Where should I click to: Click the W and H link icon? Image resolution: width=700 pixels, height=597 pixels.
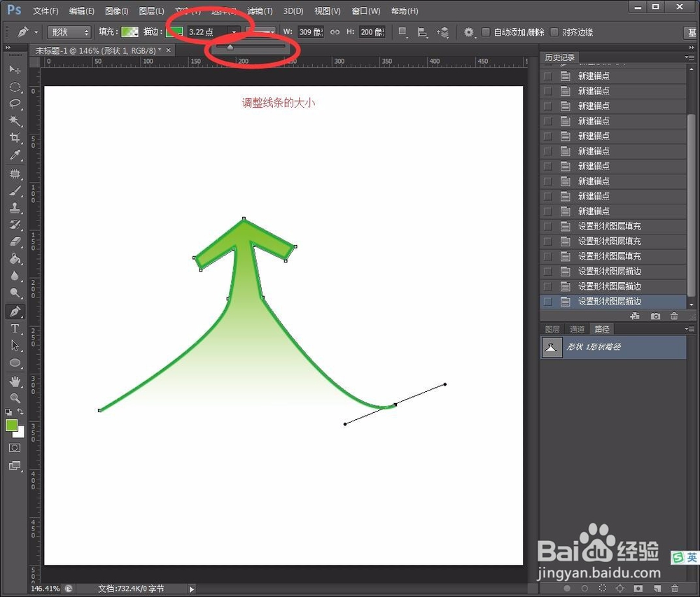[335, 31]
